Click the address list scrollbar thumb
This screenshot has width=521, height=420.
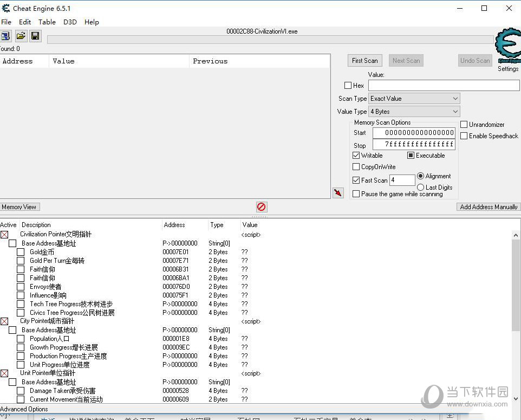[516, 285]
